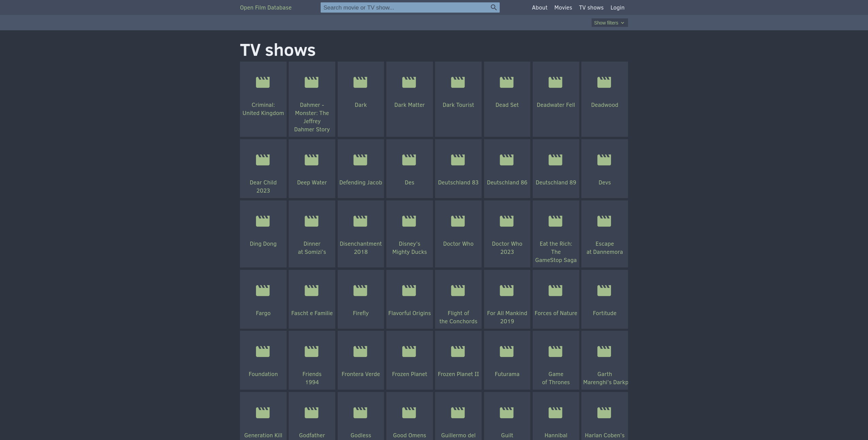Click the clapperboard icon above Foundation
This screenshot has height=440, width=868.
[x=263, y=351]
